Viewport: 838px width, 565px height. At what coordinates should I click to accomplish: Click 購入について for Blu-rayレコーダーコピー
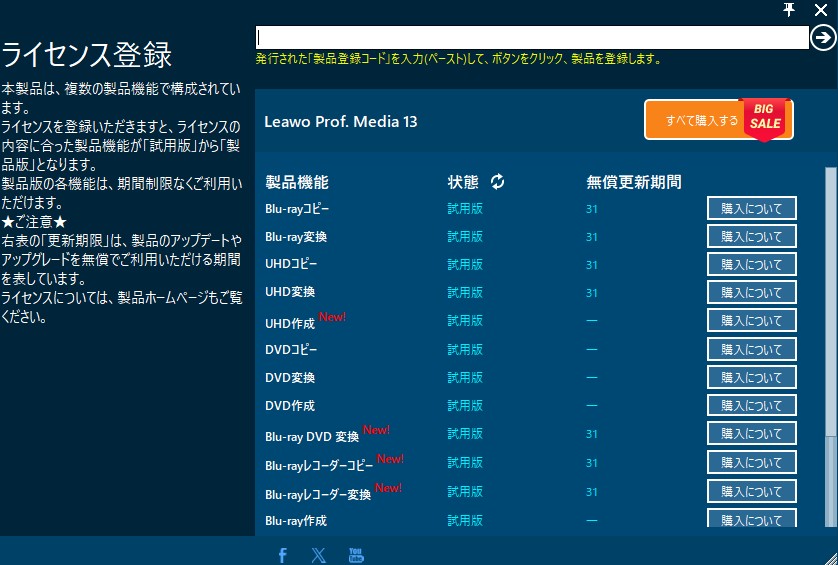[x=751, y=462]
